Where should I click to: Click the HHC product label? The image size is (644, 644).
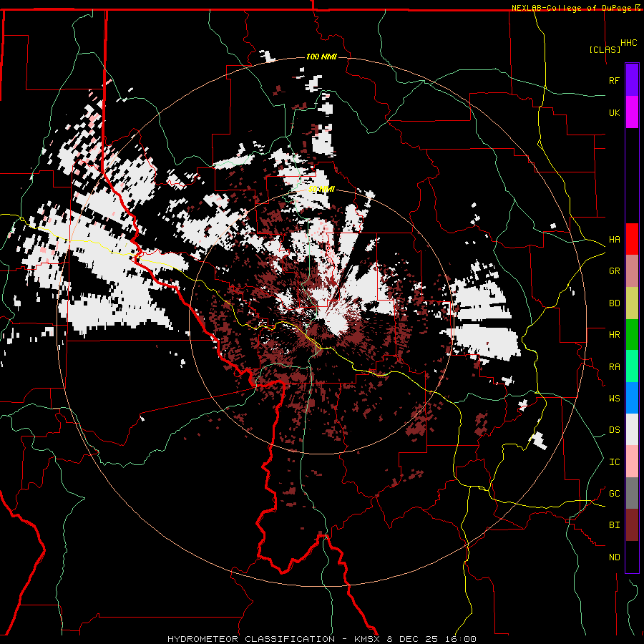click(x=628, y=43)
